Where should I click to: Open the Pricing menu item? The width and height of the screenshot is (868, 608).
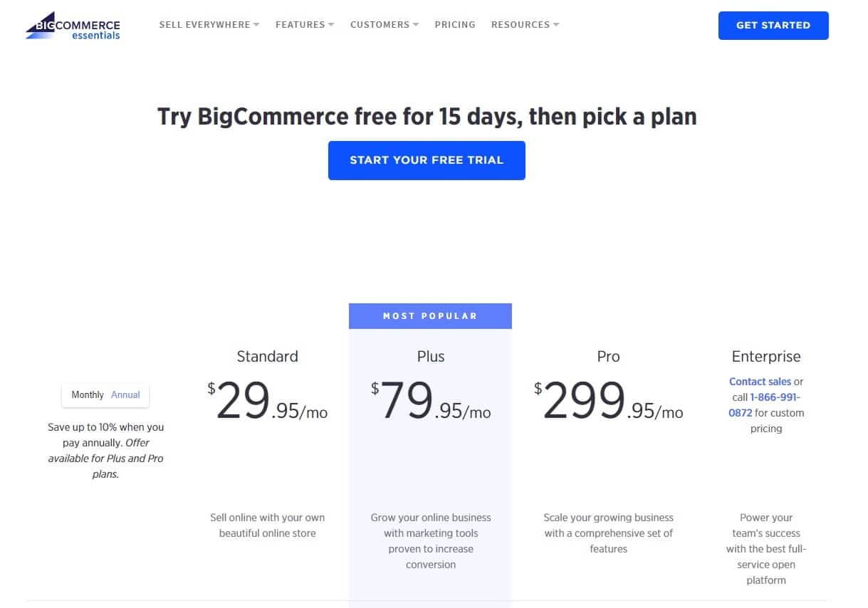pos(454,24)
